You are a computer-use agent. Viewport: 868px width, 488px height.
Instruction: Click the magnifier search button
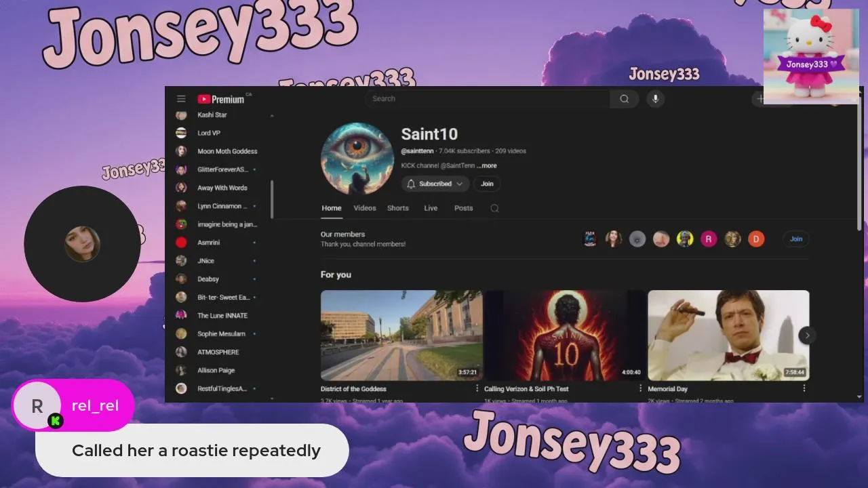(x=624, y=99)
